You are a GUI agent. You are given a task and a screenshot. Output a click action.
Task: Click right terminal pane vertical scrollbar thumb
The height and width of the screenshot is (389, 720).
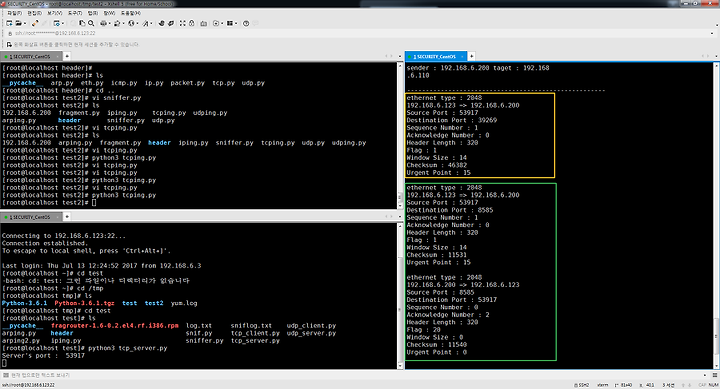(x=716, y=335)
